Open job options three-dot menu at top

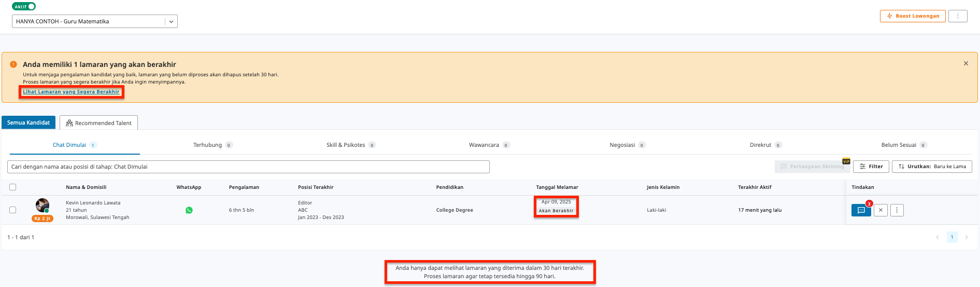click(x=958, y=16)
